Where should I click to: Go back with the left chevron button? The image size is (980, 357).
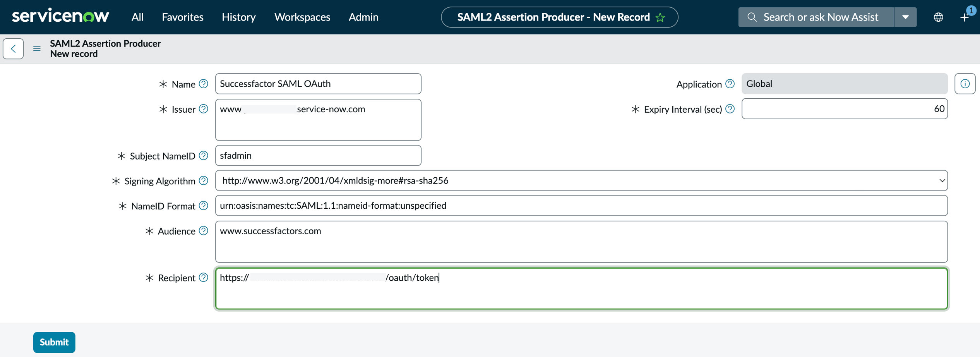coord(13,49)
